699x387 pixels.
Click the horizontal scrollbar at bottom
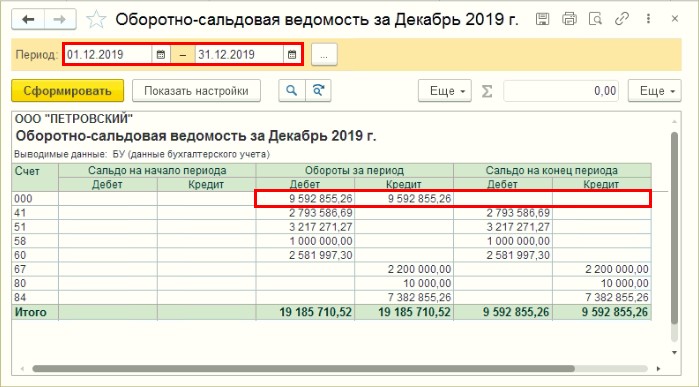point(303,369)
